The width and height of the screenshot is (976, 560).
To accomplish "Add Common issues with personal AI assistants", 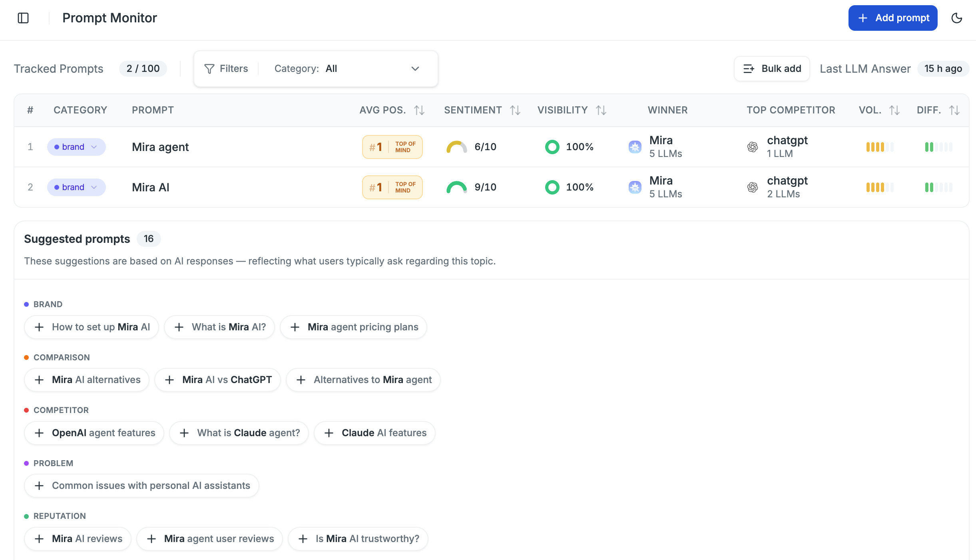I will [142, 486].
